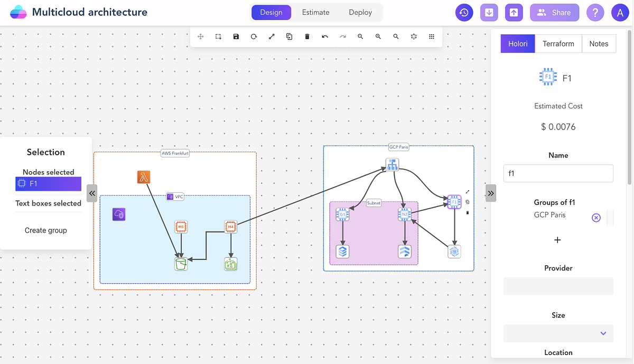634x364 pixels.
Task: Toggle the grid display icon
Action: coord(432,36)
